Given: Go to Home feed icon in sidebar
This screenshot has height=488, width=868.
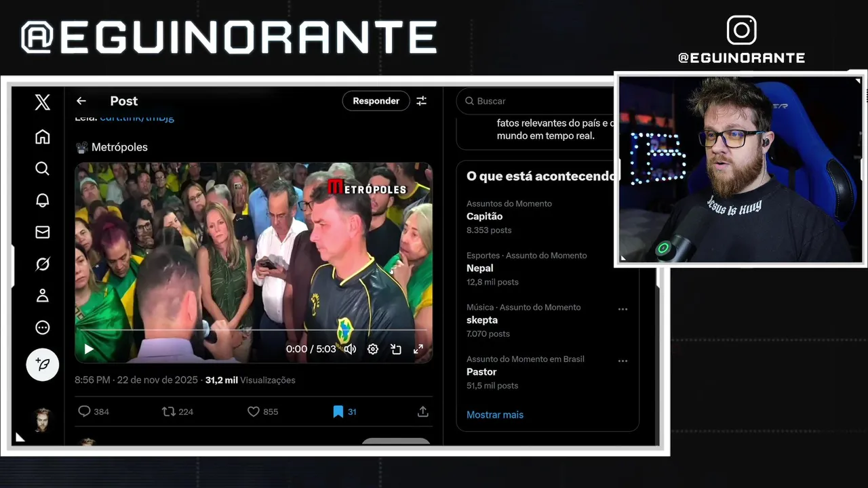Looking at the screenshot, I should point(42,137).
